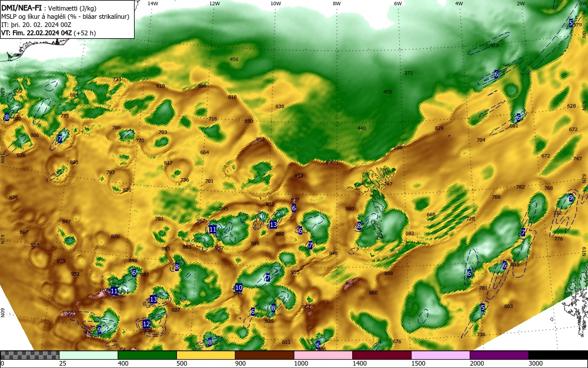
Task: Pick the dark maroon 1400–1500 legend swatch
Action: coord(382,355)
